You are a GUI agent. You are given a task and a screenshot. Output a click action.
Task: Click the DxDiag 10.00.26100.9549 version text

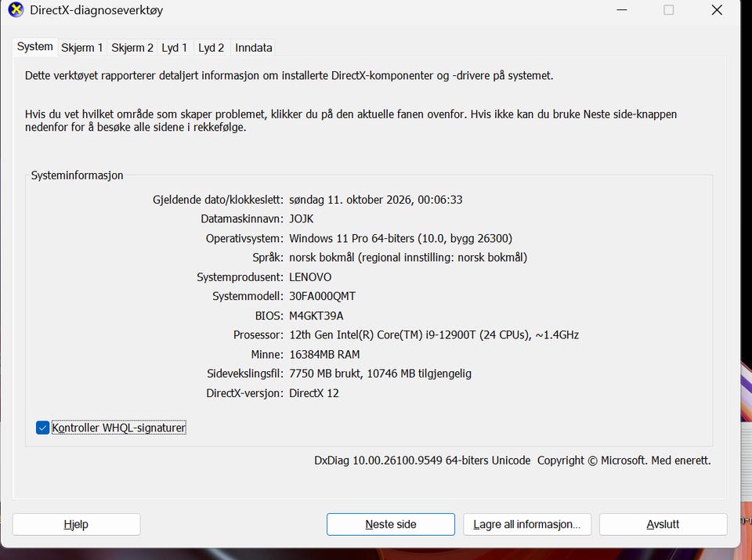[422, 461]
